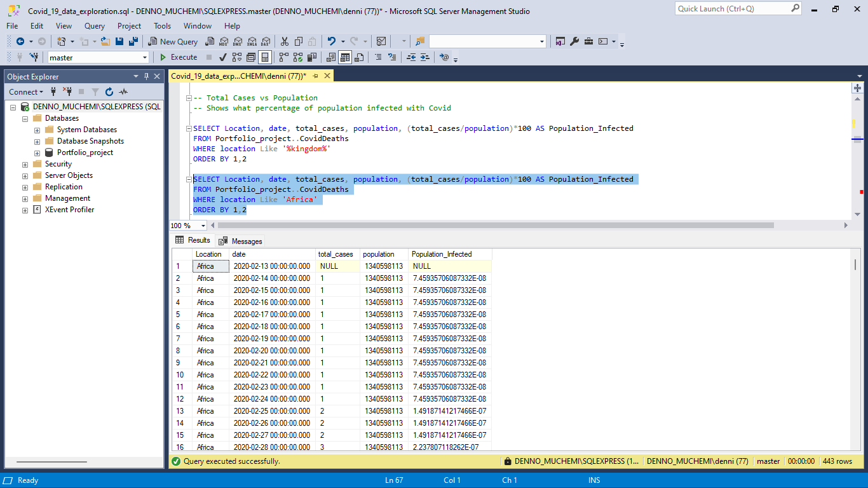
Task: Open an XMLA query from the toolbar
Action: [x=252, y=41]
